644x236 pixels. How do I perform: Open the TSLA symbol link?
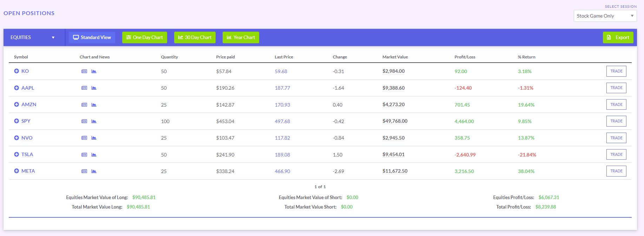[x=27, y=154]
